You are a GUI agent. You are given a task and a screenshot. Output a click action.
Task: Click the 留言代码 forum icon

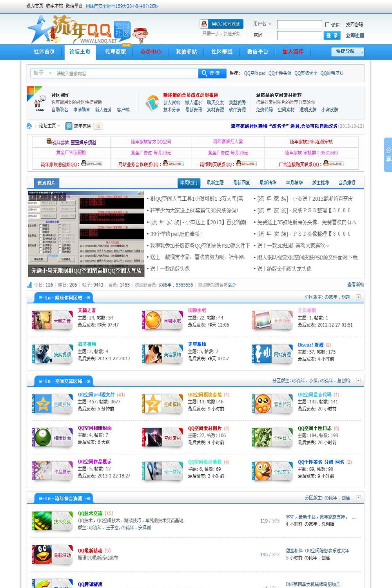pos(272,404)
